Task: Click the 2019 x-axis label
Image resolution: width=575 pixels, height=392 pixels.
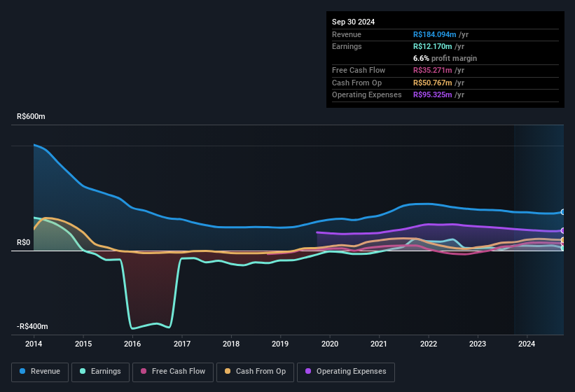Action: pyautogui.click(x=280, y=344)
